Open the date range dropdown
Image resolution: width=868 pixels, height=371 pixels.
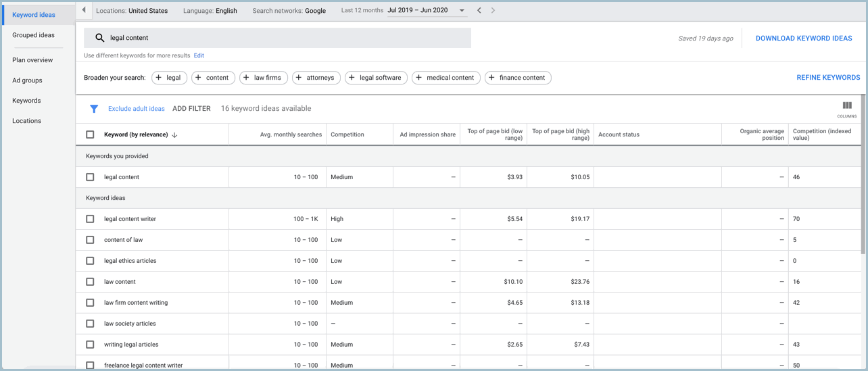pyautogui.click(x=462, y=11)
